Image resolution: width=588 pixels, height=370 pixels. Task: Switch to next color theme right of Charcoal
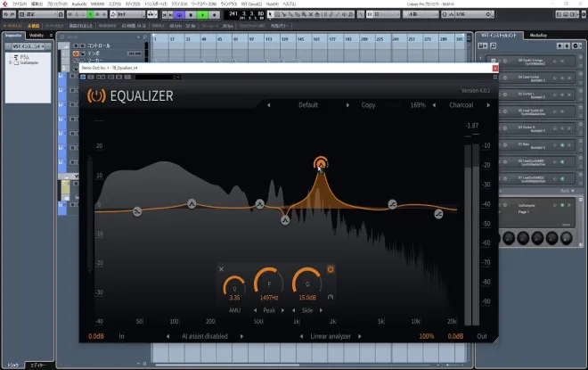click(488, 105)
